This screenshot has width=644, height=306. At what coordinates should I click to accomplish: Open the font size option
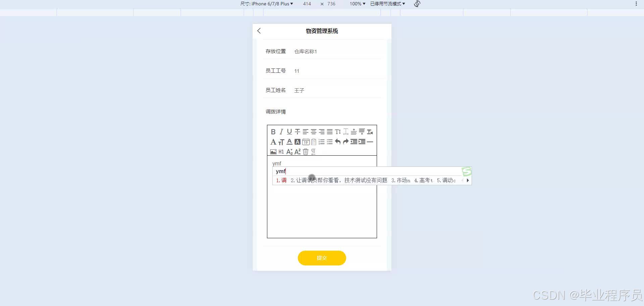click(281, 142)
